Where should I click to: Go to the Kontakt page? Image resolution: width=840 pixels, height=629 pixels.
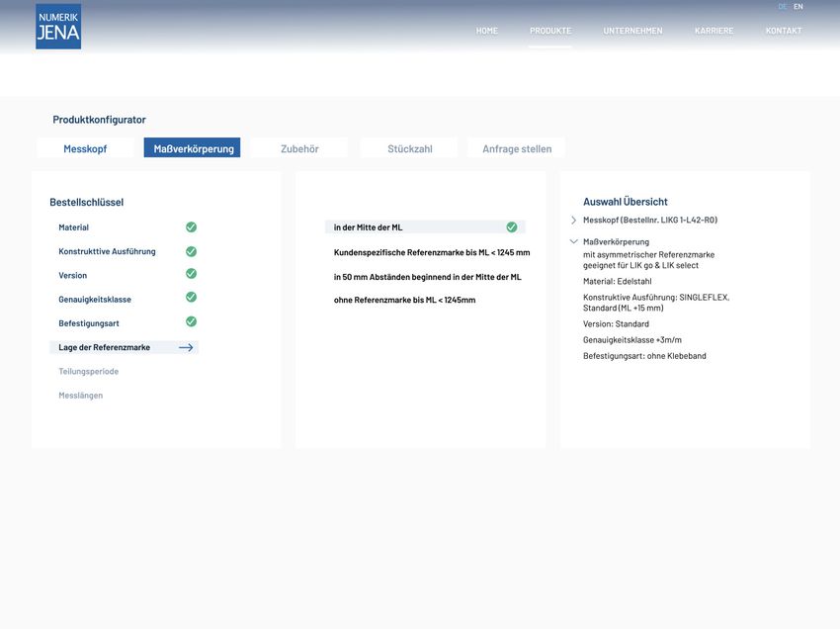(x=783, y=31)
